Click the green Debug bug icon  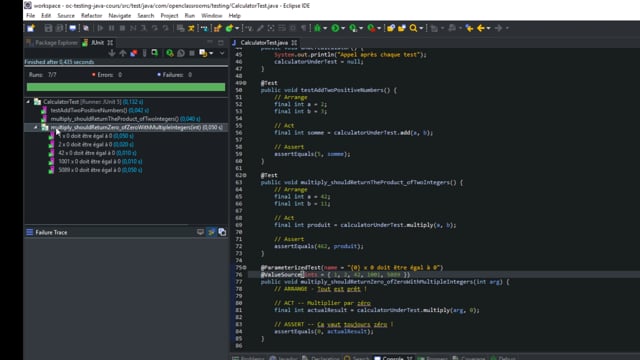[x=317, y=28]
